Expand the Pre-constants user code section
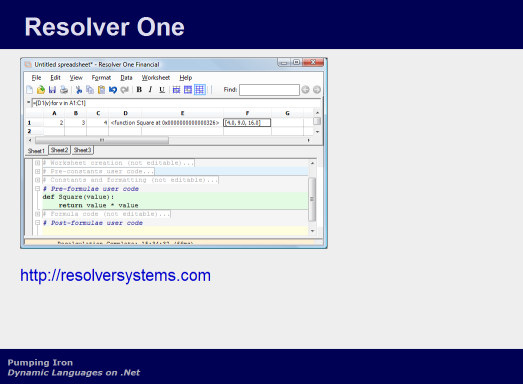This screenshot has width=523, height=384. tap(38, 171)
